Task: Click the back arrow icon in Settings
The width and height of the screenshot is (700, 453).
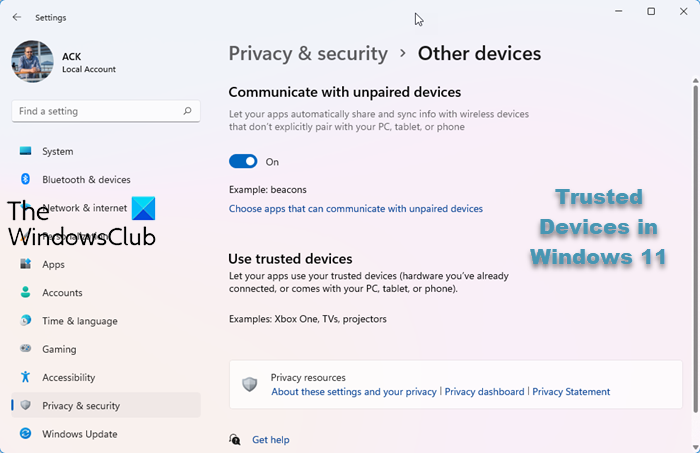Action: point(16,17)
